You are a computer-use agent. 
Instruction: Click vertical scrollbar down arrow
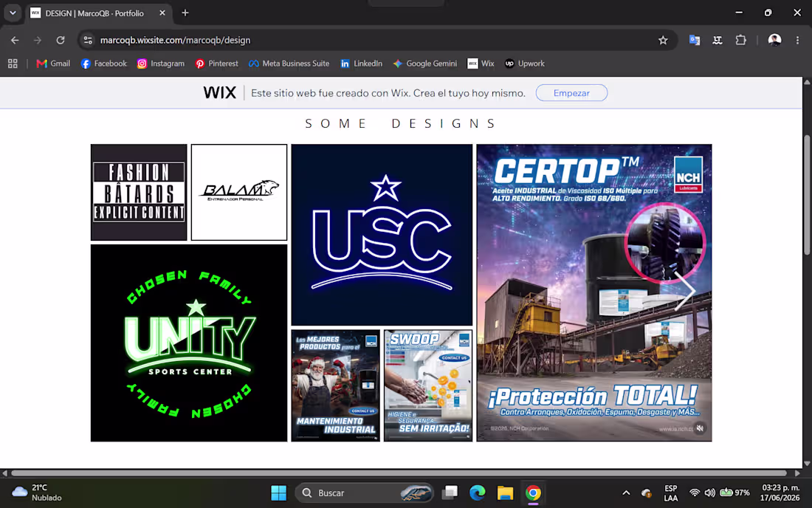[x=807, y=464]
